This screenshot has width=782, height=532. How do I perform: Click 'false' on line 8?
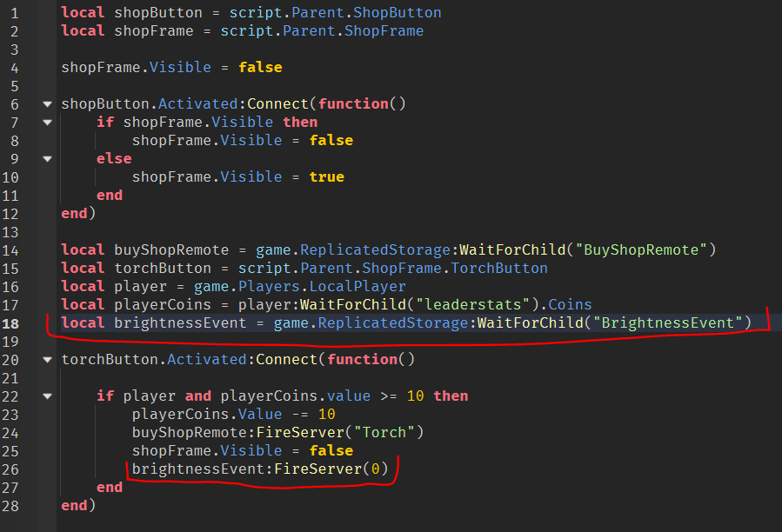pos(331,141)
